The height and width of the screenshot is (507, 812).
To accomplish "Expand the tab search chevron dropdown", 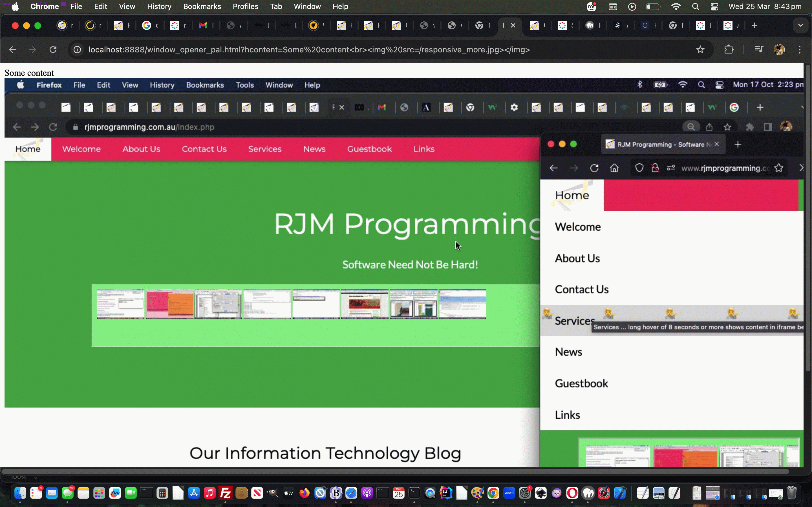I will (x=801, y=25).
